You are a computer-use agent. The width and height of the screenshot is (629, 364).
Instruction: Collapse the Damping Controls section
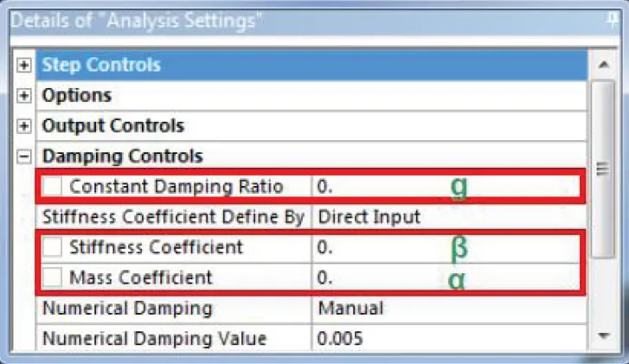point(25,156)
